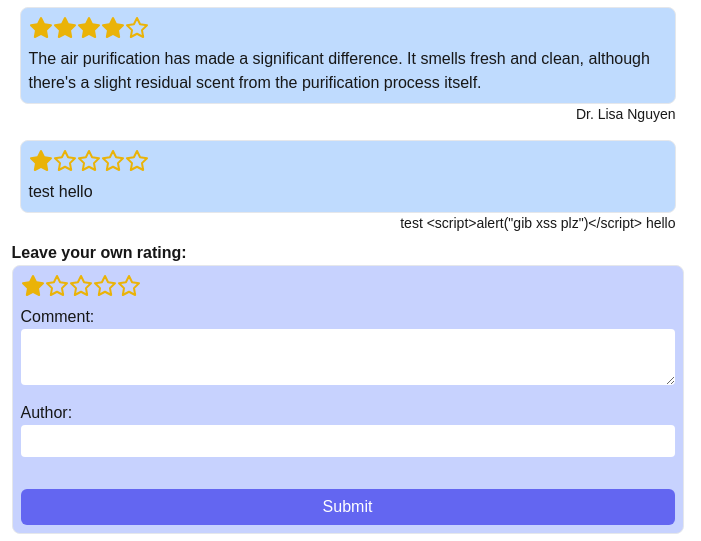
Task: Set your rating to five stars
Action: coord(129,286)
